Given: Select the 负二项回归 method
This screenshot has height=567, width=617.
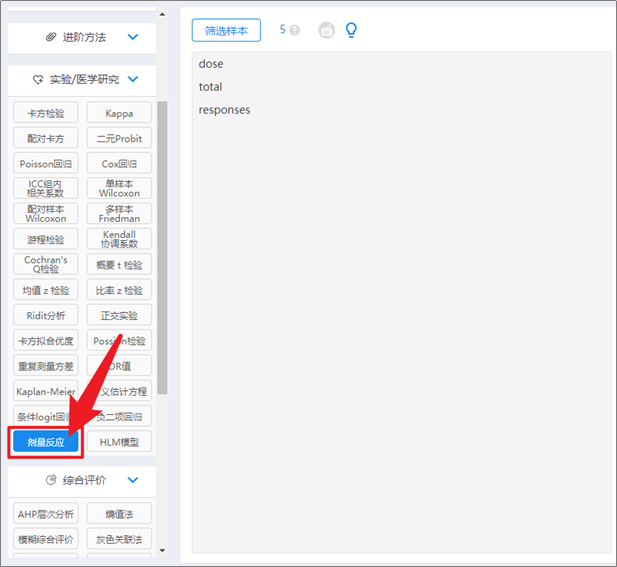Looking at the screenshot, I should point(119,416).
